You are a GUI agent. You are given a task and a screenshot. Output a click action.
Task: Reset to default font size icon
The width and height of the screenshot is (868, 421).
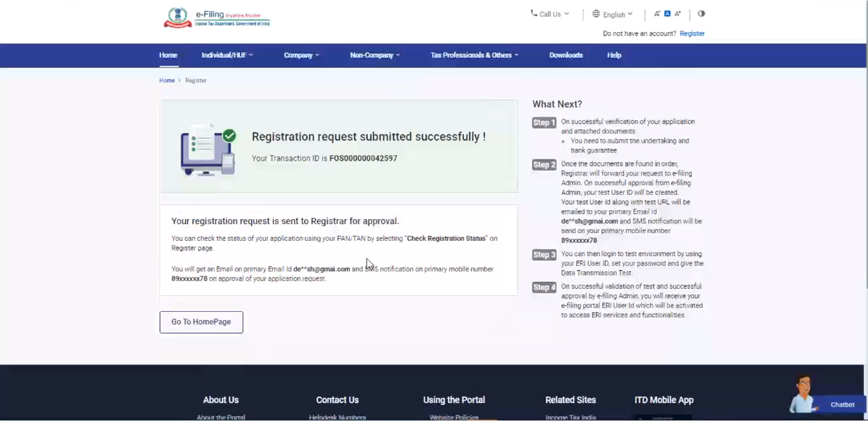coord(667,14)
